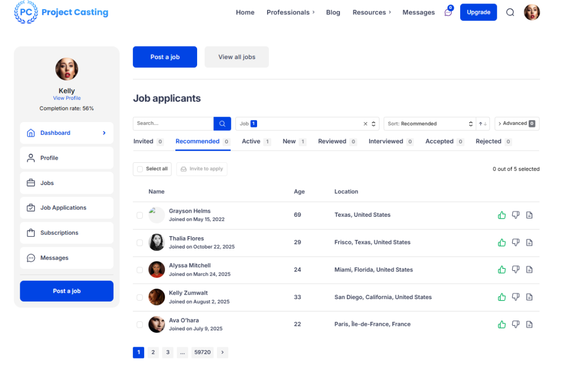Screen dimensions: 588x373
Task: Check the Select all checkbox
Action: tap(140, 169)
